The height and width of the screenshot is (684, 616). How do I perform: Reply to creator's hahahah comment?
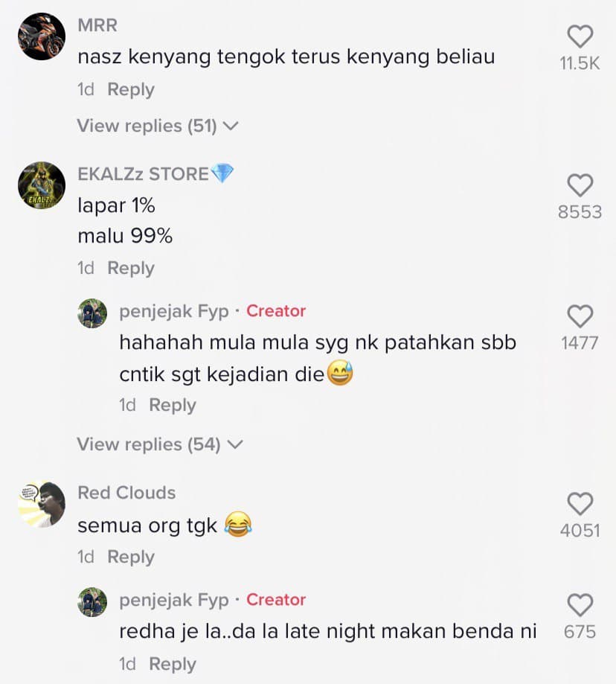tap(173, 405)
